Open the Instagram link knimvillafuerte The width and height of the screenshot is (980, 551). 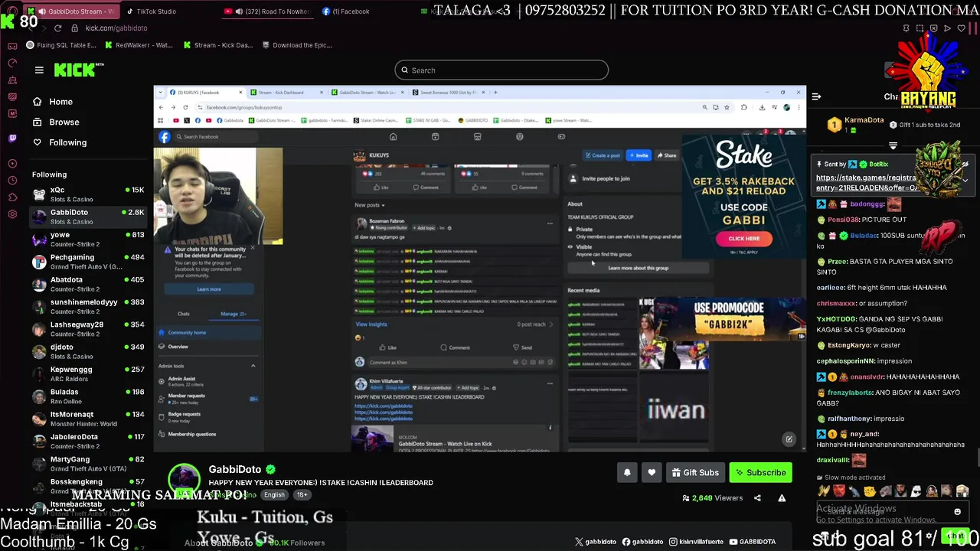tap(696, 542)
